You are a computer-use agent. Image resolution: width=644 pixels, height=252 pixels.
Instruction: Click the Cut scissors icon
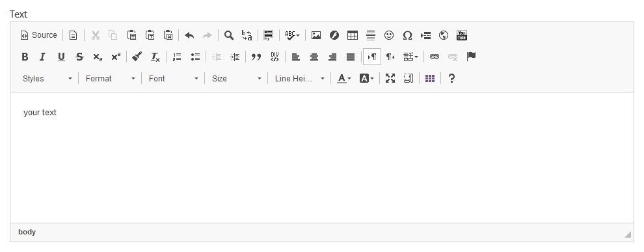[x=95, y=35]
